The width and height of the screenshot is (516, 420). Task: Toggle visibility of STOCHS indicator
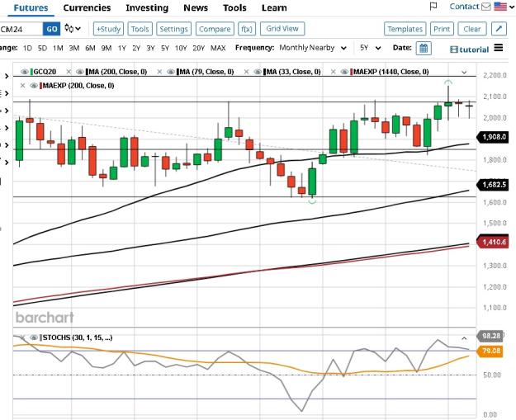(34, 337)
